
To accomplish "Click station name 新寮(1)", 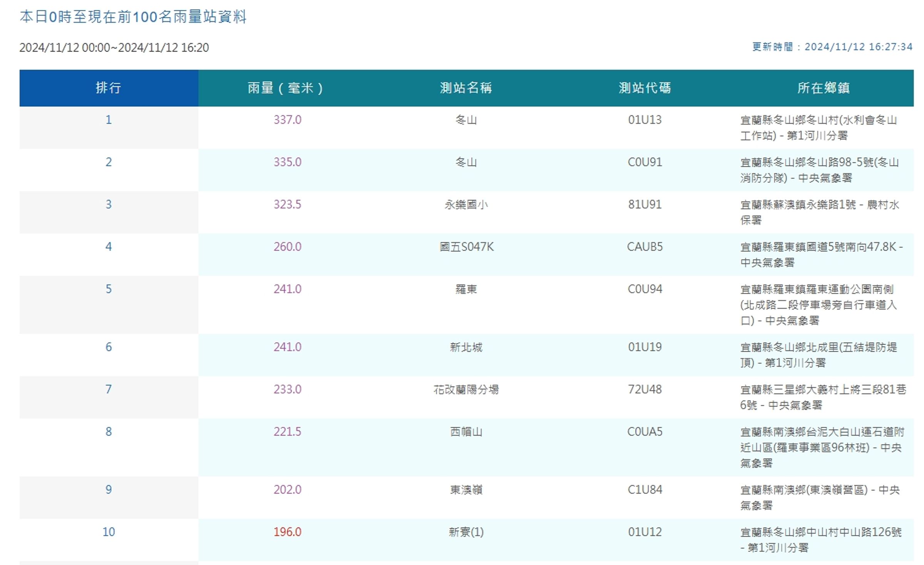I will (x=466, y=532).
